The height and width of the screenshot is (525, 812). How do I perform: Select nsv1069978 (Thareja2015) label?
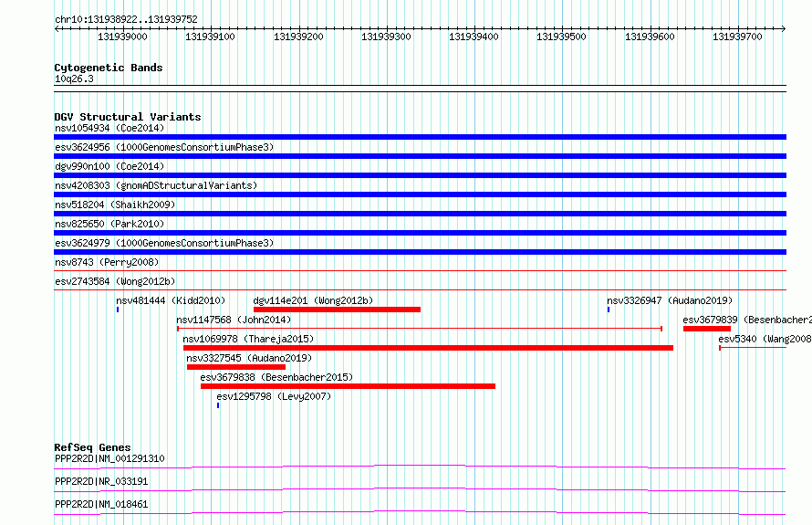pyautogui.click(x=248, y=339)
